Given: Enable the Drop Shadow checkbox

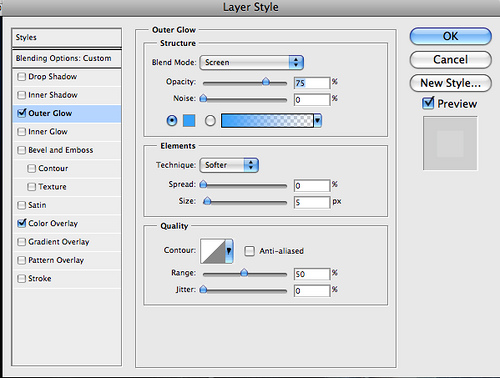Looking at the screenshot, I should pos(21,77).
